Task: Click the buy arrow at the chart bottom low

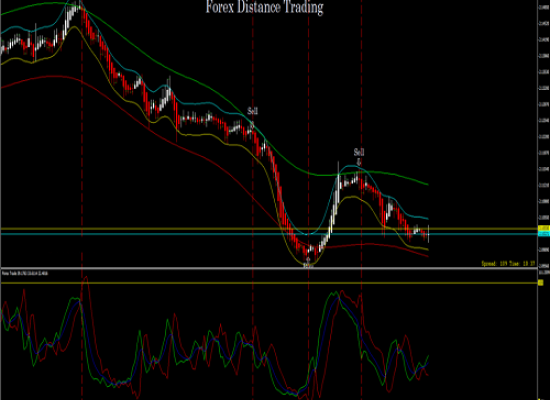Action: click(308, 260)
